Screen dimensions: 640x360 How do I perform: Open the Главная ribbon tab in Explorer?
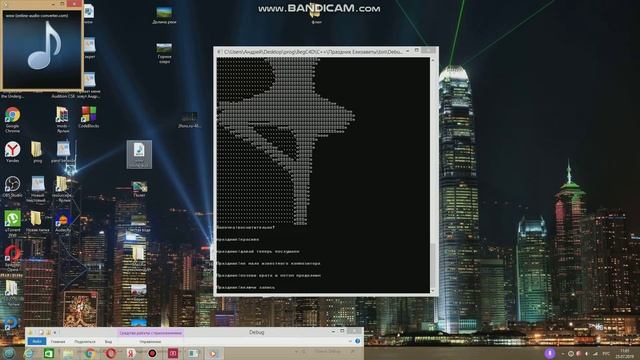(58, 342)
